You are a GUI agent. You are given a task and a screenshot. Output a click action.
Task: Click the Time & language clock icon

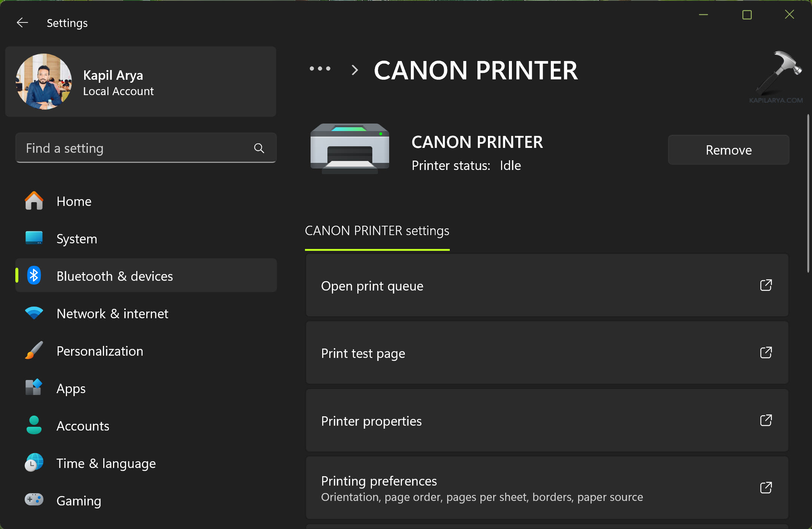pos(34,463)
